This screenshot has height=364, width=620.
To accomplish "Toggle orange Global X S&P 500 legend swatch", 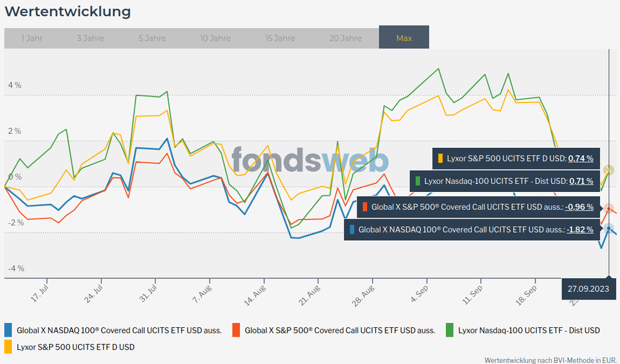I will click(236, 330).
